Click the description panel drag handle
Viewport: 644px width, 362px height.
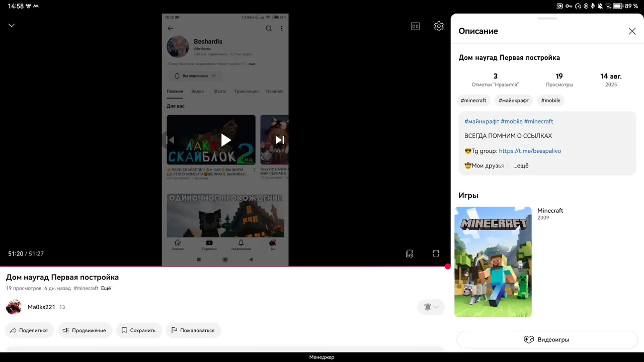point(547,18)
